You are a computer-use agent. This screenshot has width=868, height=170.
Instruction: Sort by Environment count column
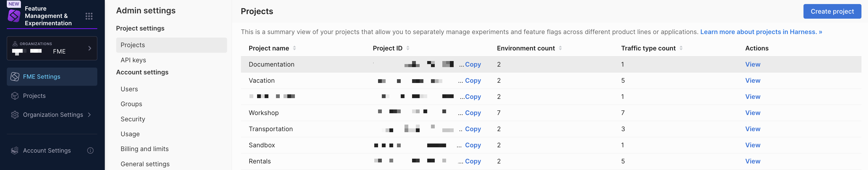(x=560, y=48)
